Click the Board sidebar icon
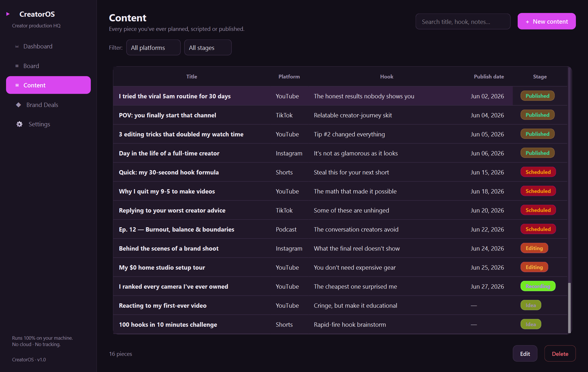The width and height of the screenshot is (588, 372). 17,66
